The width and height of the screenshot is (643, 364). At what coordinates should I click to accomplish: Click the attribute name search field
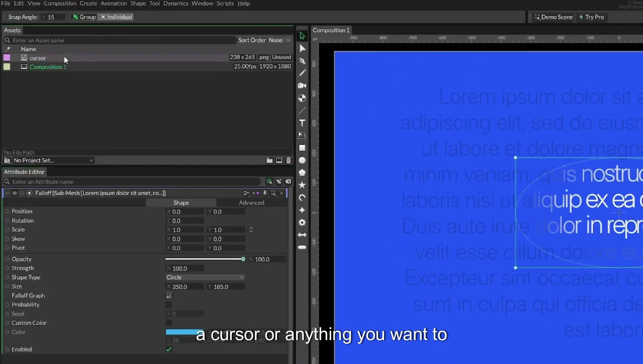pyautogui.click(x=132, y=182)
